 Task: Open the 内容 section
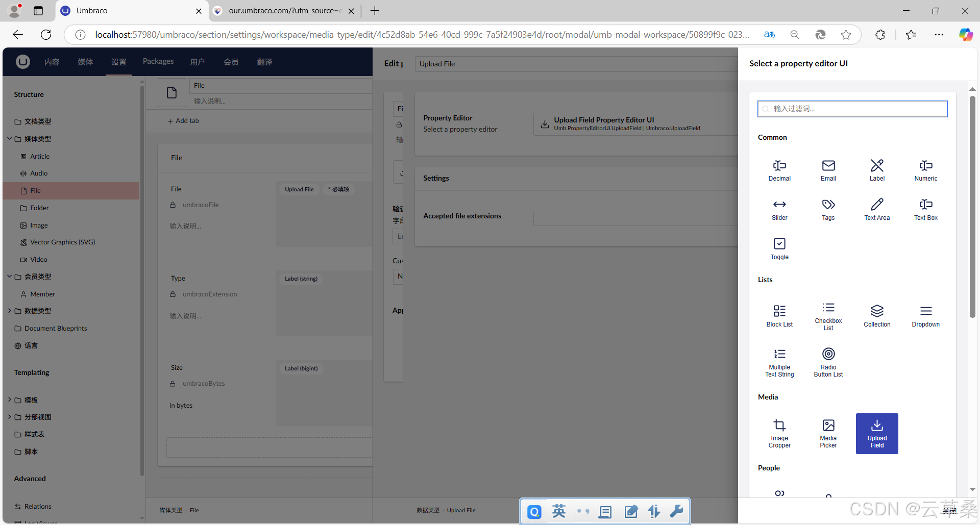[52, 62]
